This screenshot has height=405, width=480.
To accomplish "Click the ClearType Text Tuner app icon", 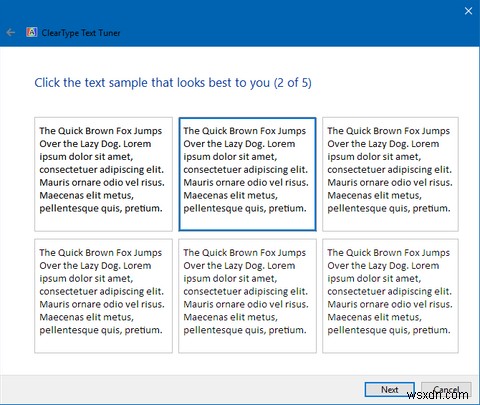I will tap(32, 32).
